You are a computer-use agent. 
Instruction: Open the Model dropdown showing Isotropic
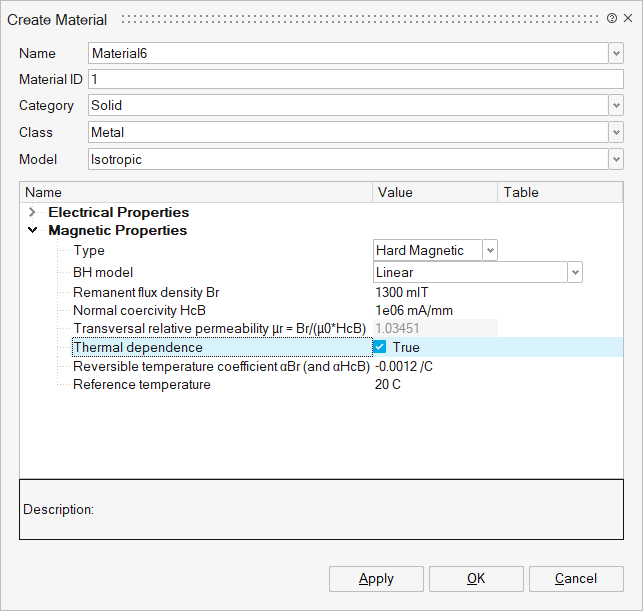[615, 159]
